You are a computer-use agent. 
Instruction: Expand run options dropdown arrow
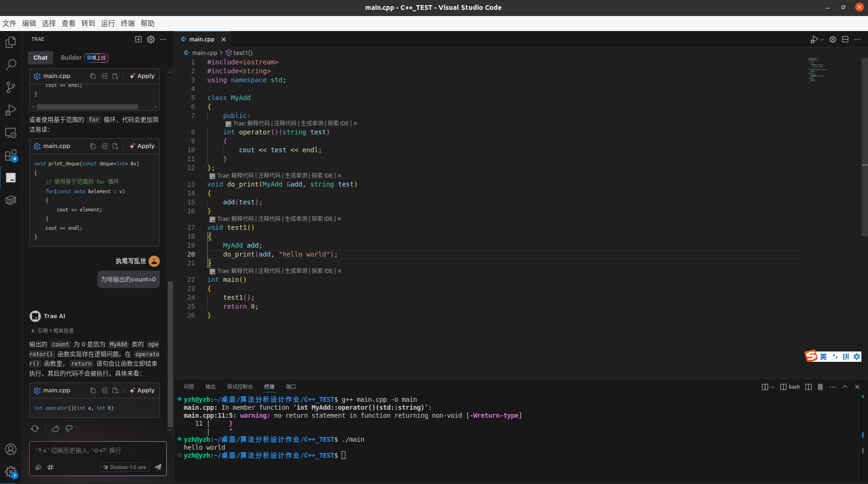click(x=822, y=39)
